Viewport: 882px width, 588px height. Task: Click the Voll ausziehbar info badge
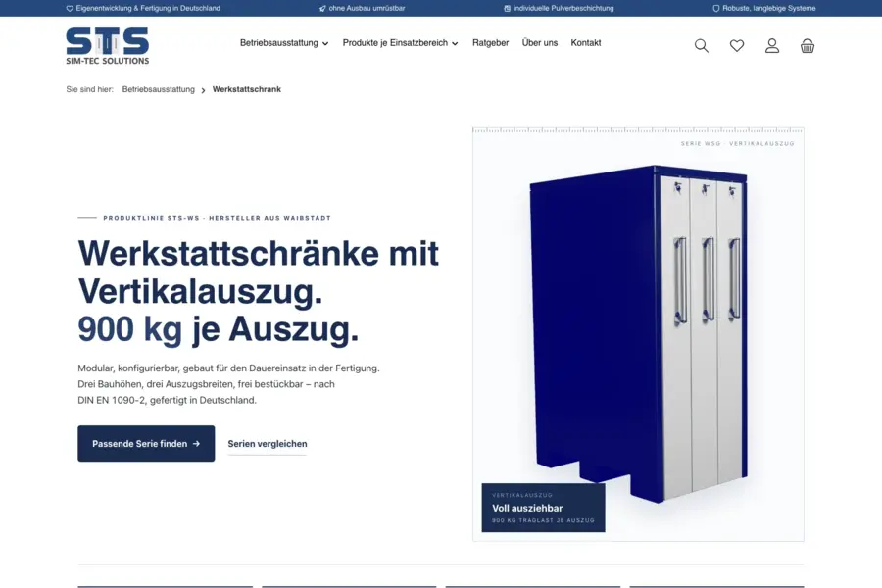tap(543, 508)
